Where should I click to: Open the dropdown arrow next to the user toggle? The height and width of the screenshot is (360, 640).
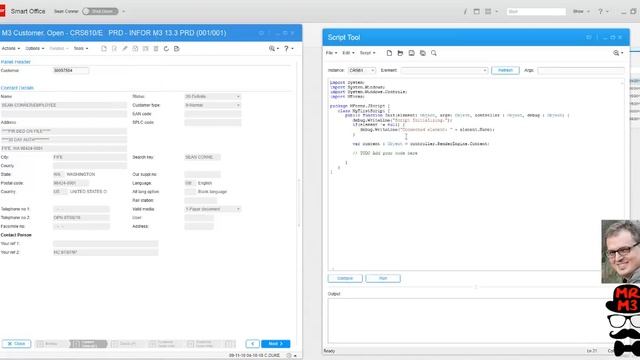click(x=124, y=11)
